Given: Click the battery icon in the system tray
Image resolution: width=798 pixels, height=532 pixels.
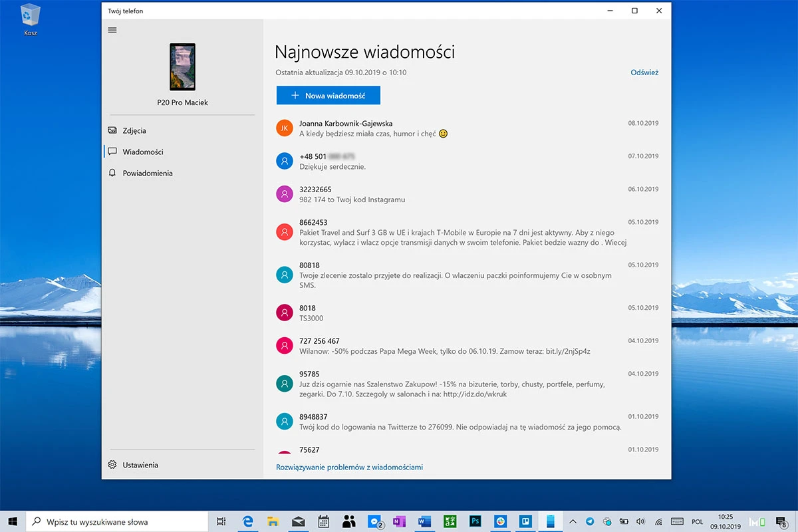Looking at the screenshot, I should 624,521.
